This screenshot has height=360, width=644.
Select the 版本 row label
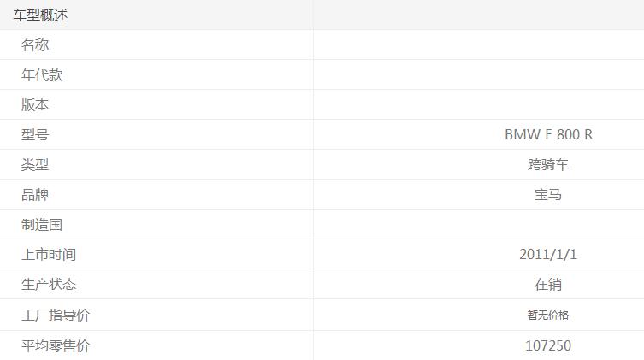pos(35,105)
